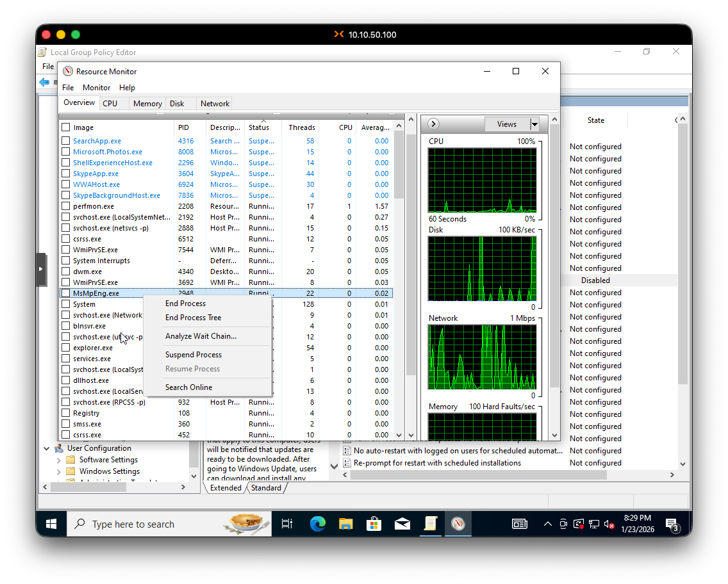Check the explorer.exe process checkbox
Viewport: 728px width, 584px height.
coord(65,348)
